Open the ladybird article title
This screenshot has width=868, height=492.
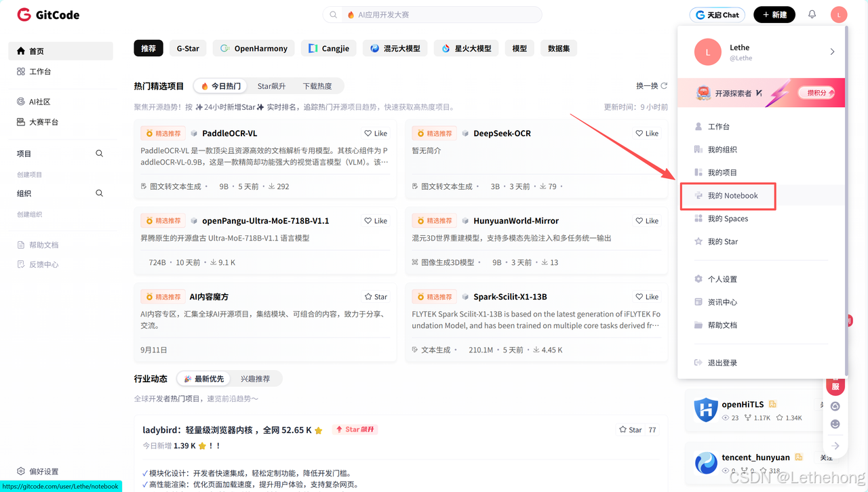coord(227,430)
